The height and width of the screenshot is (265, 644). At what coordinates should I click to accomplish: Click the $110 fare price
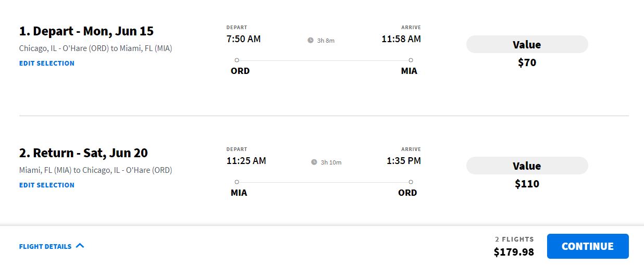(527, 184)
